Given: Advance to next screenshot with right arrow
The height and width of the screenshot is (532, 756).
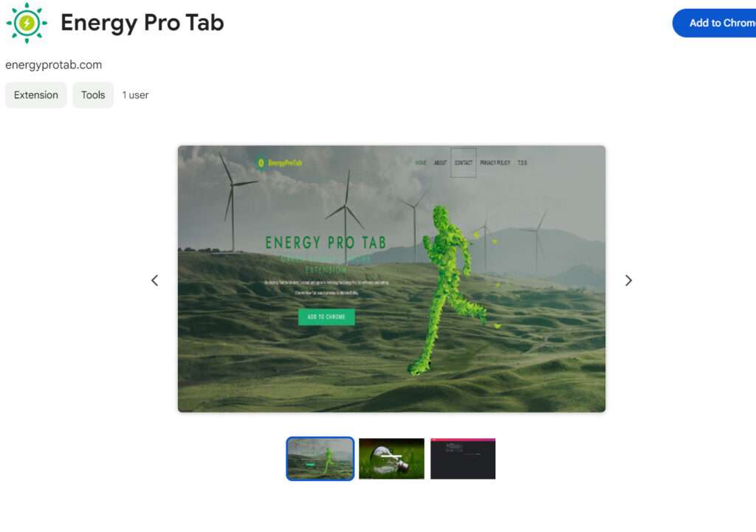Looking at the screenshot, I should pos(628,280).
